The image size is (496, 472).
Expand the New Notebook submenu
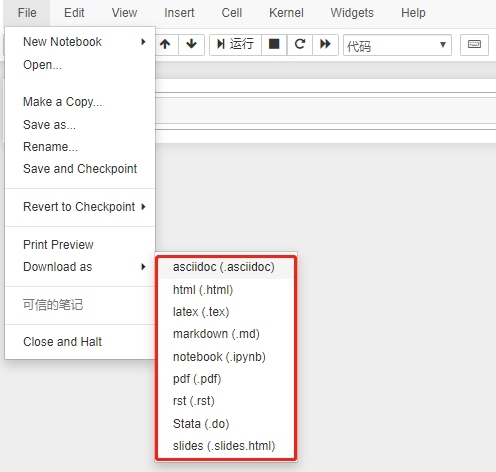point(80,42)
